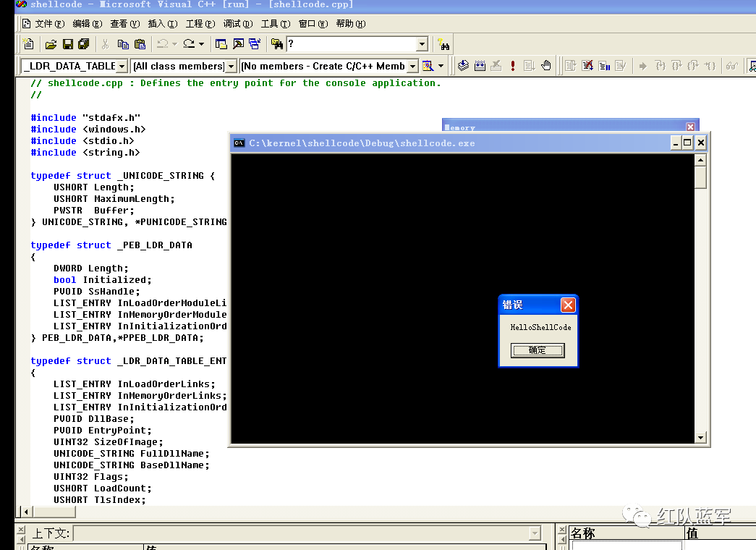This screenshot has height=550, width=756.
Task: Toggle the Output window icon
Action: pos(238,44)
